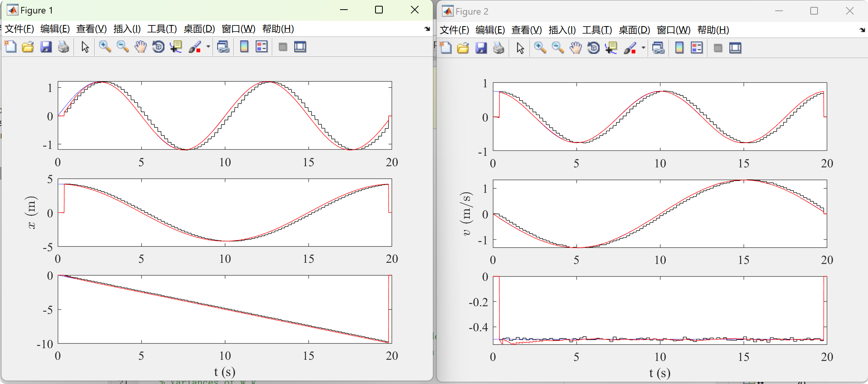
Task: Hide Plot Tools icon in Figure 2
Action: point(718,48)
